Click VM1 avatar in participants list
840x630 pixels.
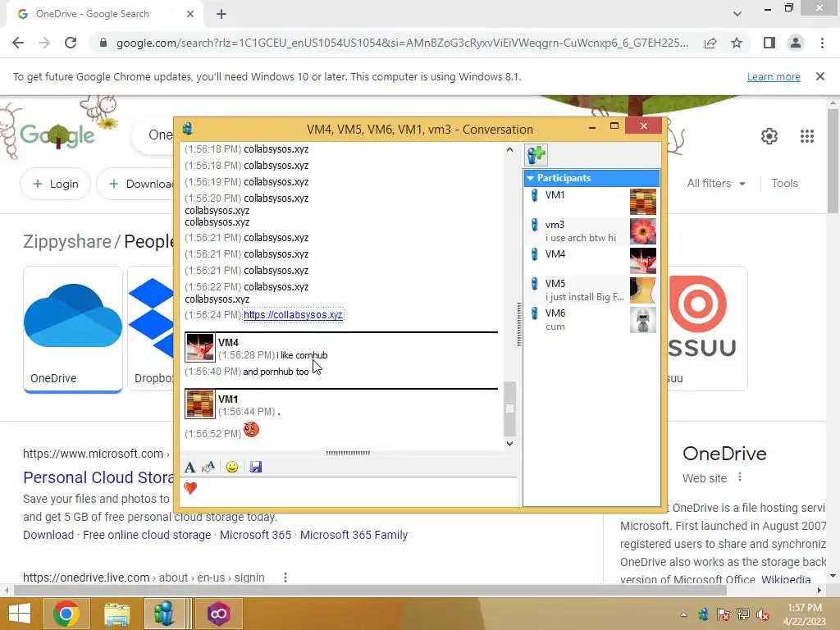643,202
